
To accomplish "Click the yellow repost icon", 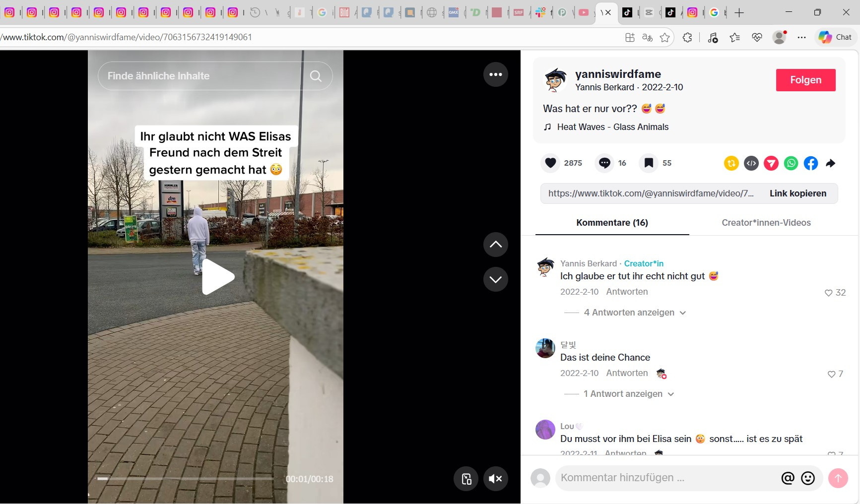I will pos(731,163).
